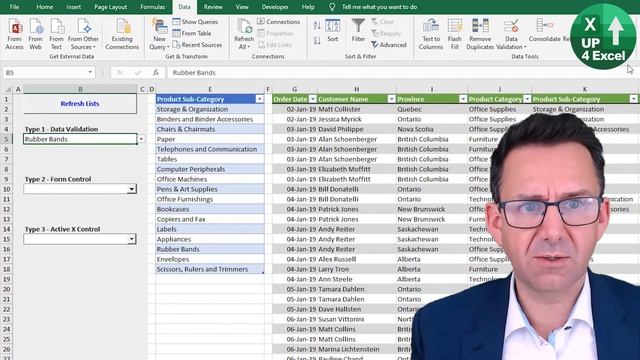Open Order Date filter dropdown

(x=313, y=99)
